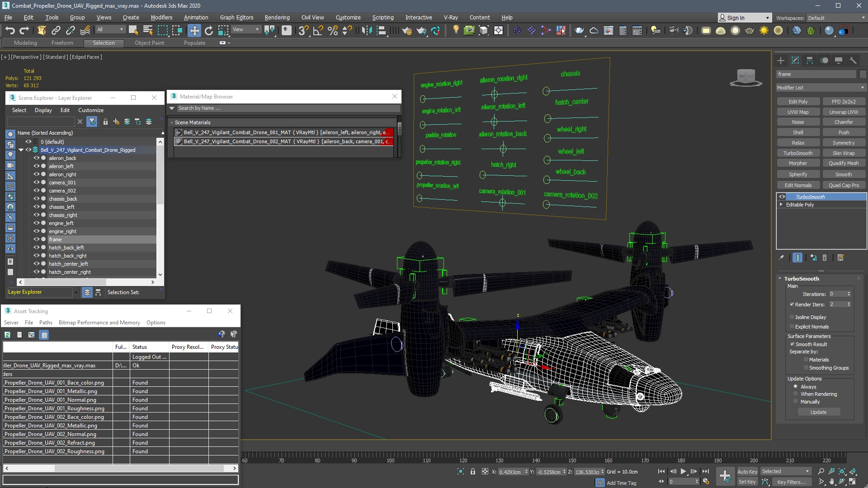The width and height of the screenshot is (868, 488).
Task: Redo the last undone action
Action: coord(24,31)
